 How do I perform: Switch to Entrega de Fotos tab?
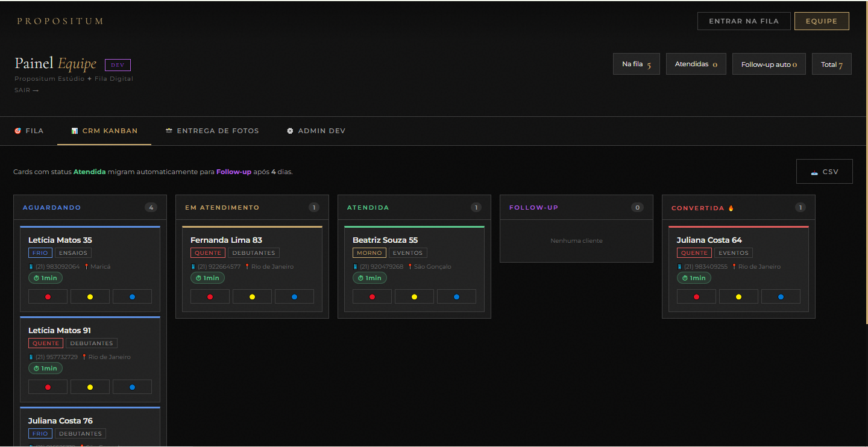tap(212, 131)
